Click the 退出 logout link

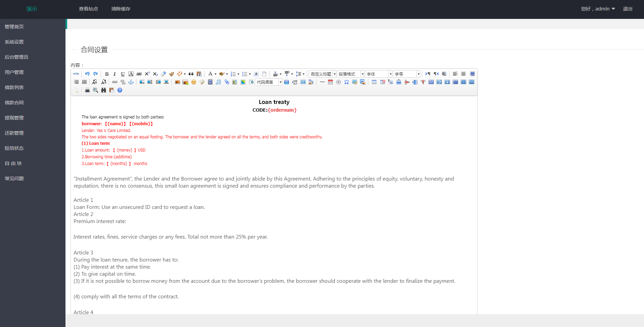(627, 9)
